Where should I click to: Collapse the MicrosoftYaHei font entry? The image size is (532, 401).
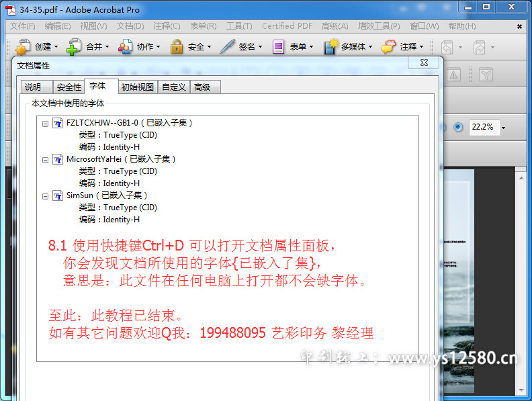[x=46, y=159]
